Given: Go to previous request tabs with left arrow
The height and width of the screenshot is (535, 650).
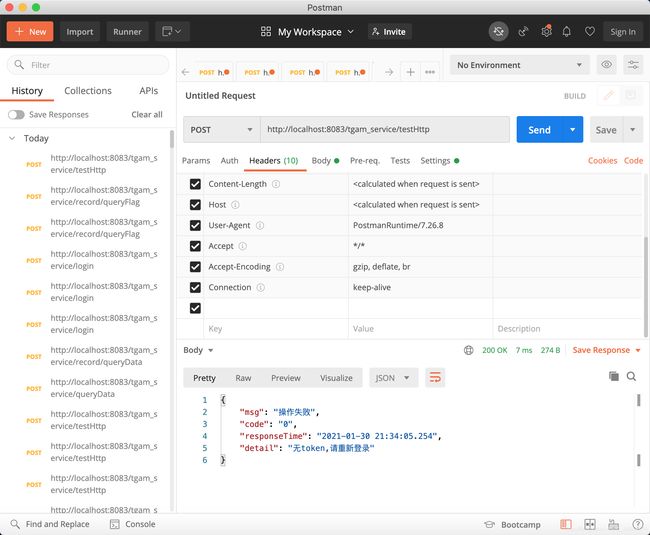Looking at the screenshot, I should pos(185,72).
